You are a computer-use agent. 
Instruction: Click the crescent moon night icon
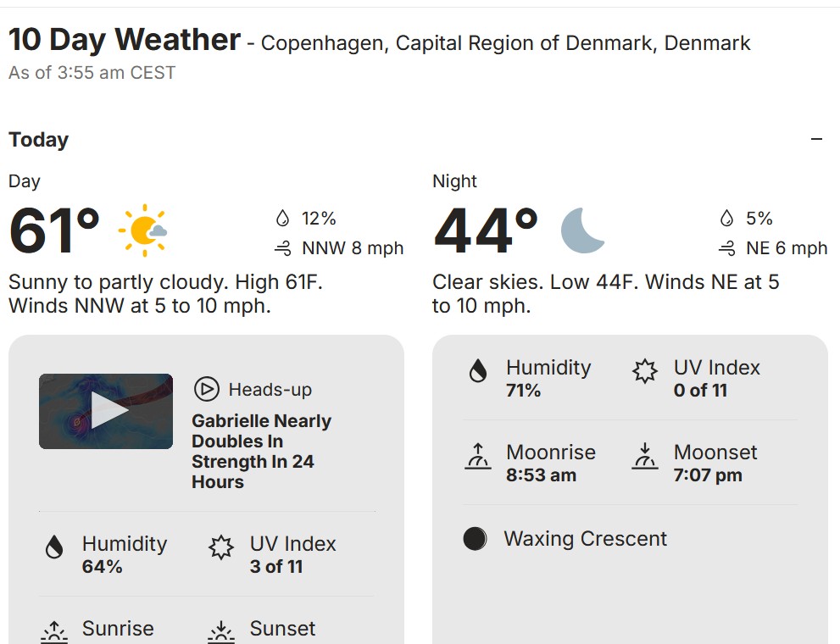click(x=583, y=230)
